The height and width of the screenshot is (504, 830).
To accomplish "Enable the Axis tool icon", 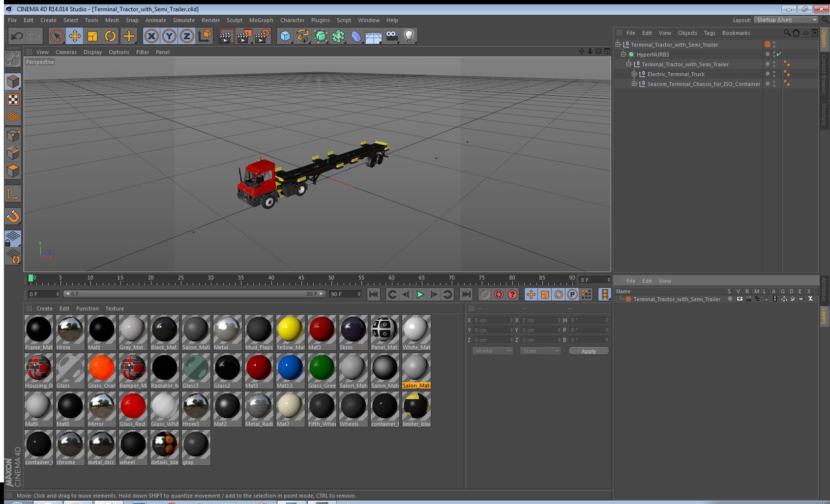I will [13, 194].
